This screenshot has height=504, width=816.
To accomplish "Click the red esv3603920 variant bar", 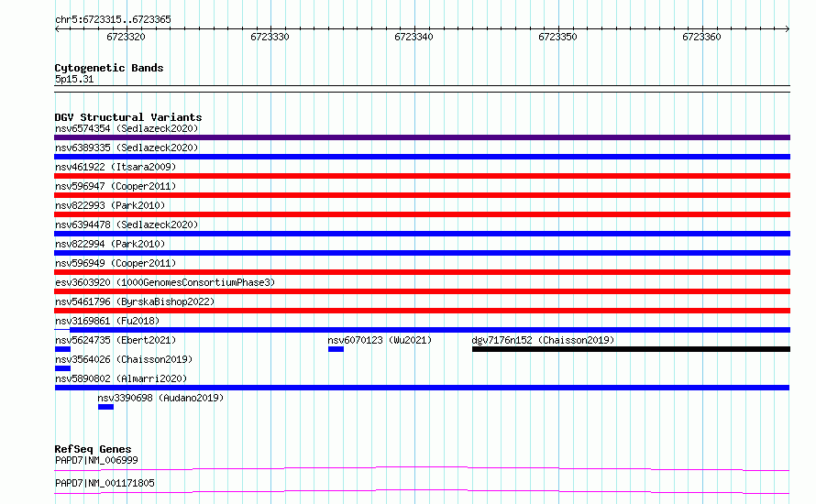I will 422,291.
